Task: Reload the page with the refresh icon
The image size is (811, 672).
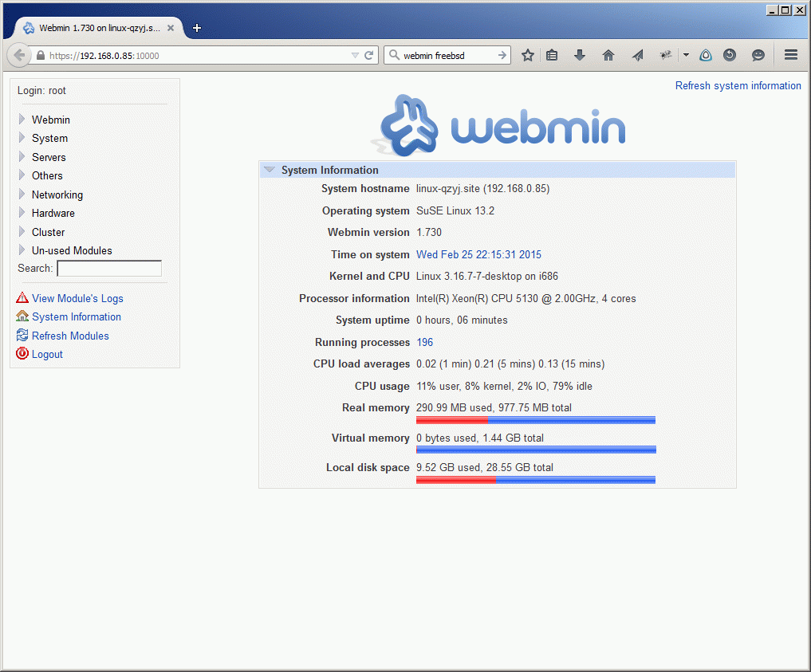Action: 368,55
